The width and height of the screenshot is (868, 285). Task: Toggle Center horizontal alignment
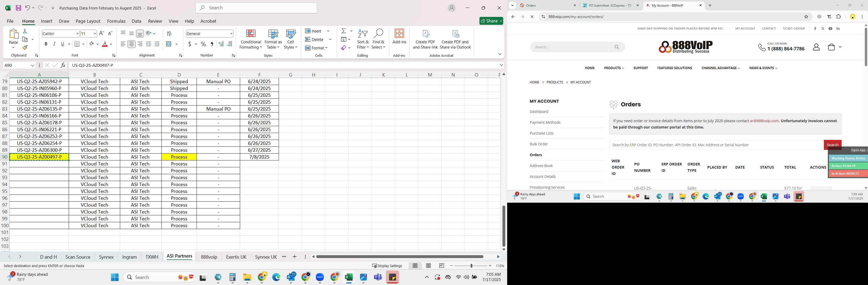[131, 44]
